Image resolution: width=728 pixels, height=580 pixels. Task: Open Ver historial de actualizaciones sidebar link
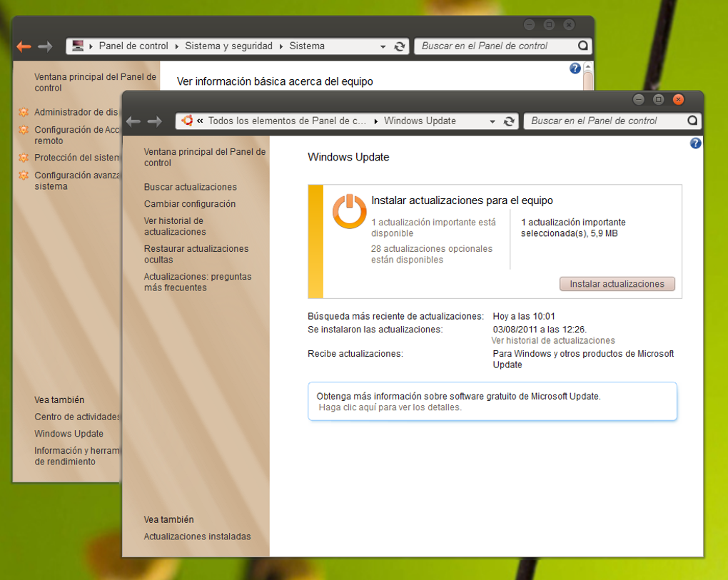coord(175,226)
